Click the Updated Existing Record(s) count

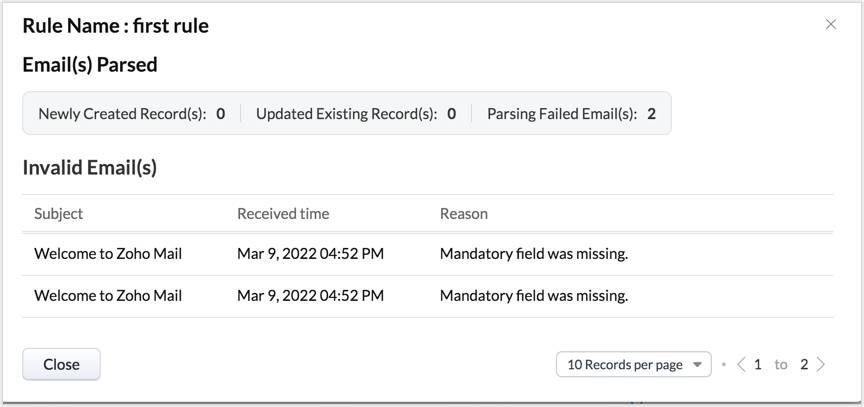452,114
